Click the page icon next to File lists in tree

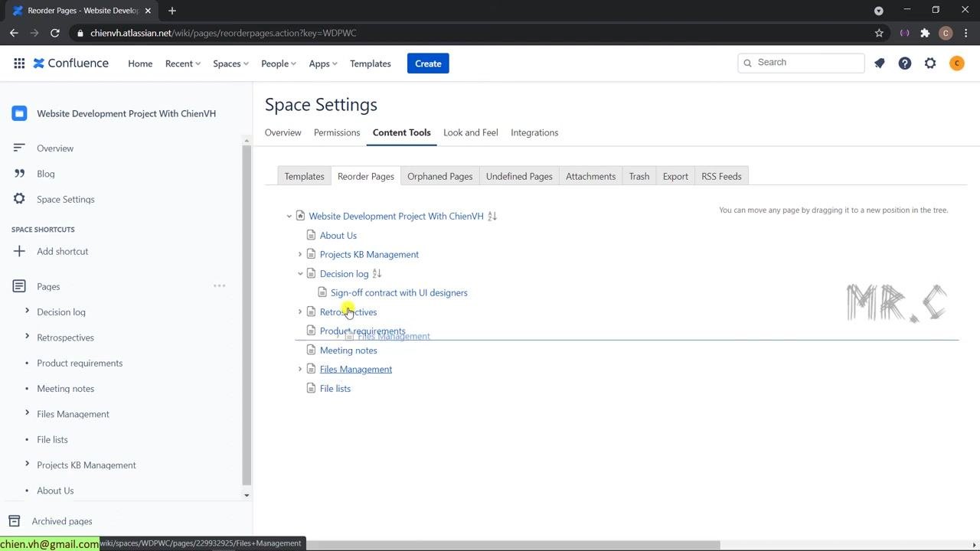311,388
